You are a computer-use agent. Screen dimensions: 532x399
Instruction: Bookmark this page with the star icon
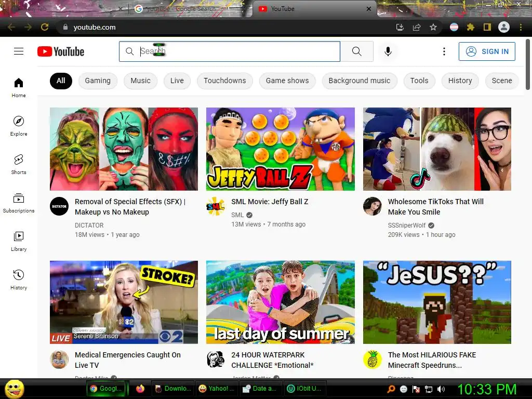[x=433, y=27]
